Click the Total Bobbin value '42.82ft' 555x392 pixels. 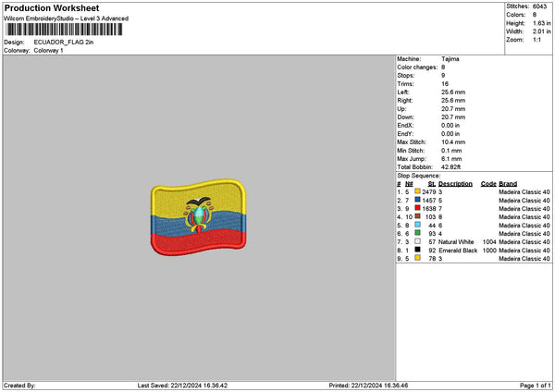[x=451, y=167]
